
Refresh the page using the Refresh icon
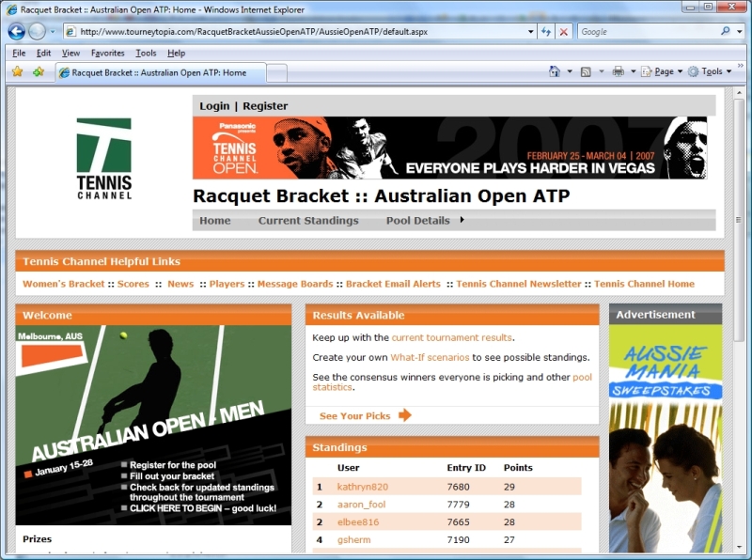point(546,32)
